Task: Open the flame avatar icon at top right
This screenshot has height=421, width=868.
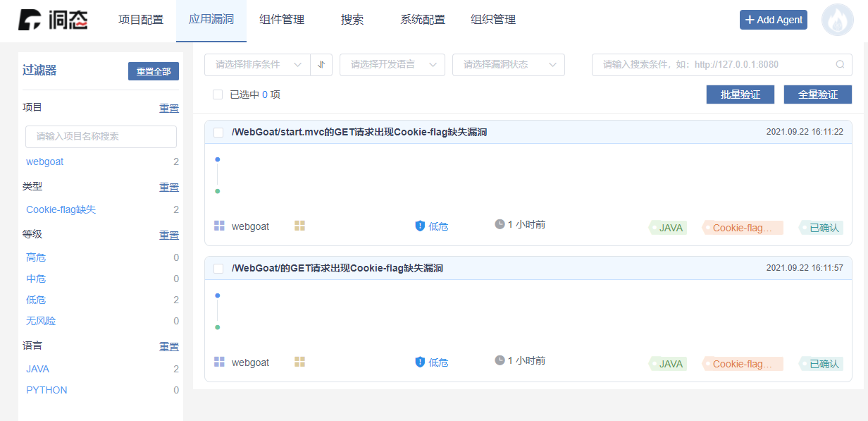Action: point(837,19)
